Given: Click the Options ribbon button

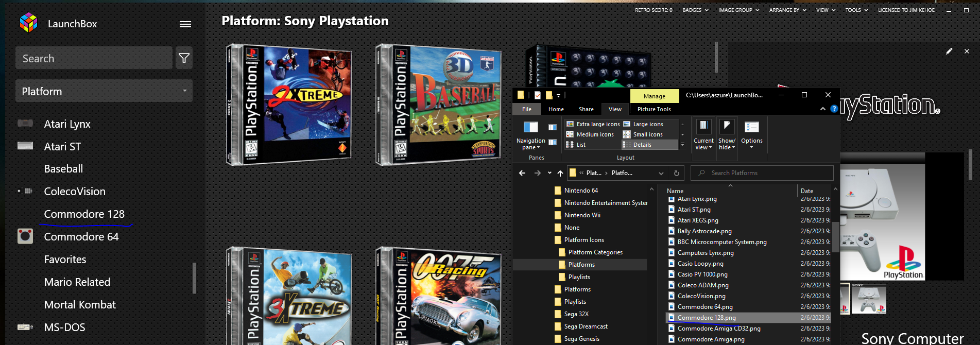Looking at the screenshot, I should 752,135.
